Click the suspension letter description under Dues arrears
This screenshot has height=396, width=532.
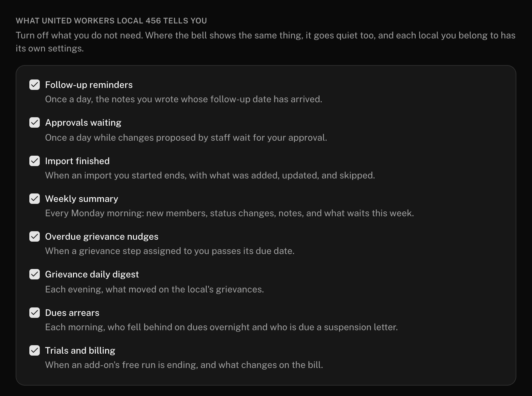point(221,327)
